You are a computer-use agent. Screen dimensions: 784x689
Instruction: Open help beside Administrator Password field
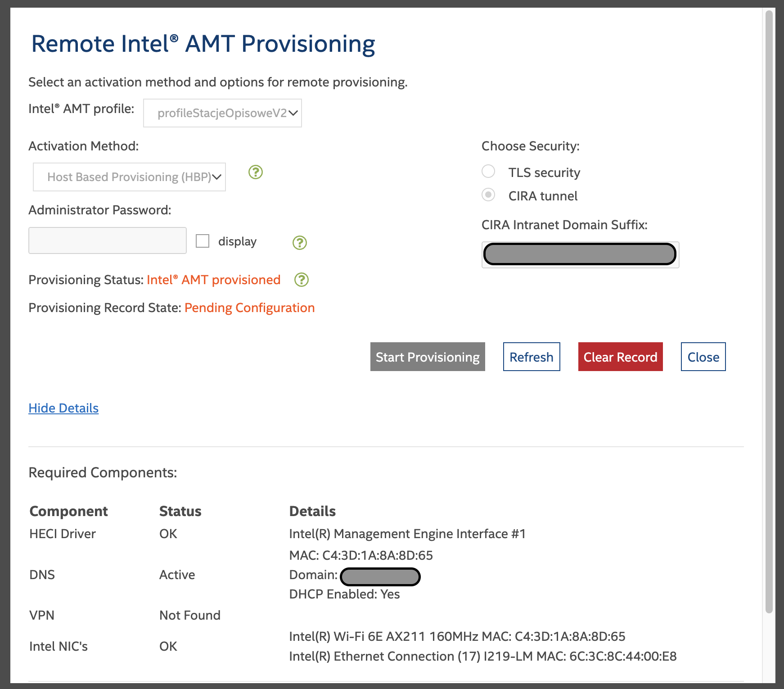point(299,243)
